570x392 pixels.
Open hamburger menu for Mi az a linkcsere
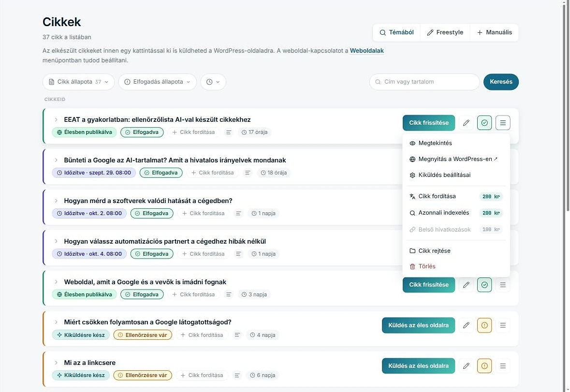(x=503, y=366)
